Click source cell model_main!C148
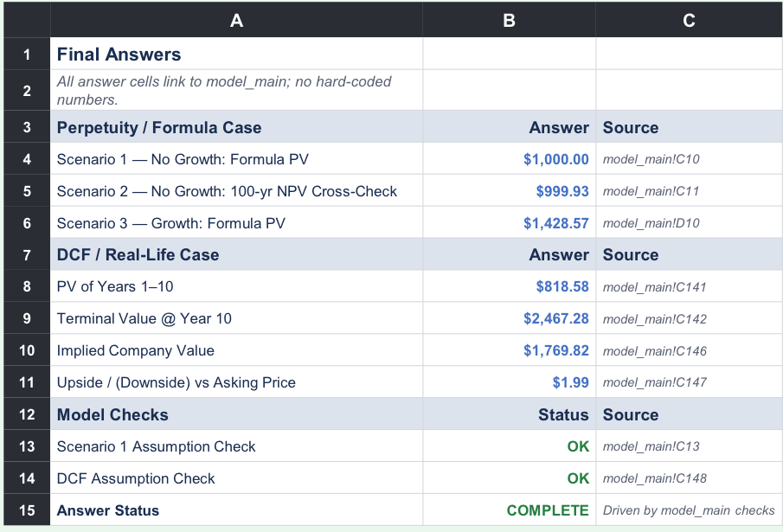The width and height of the screenshot is (783, 532). pos(689,478)
